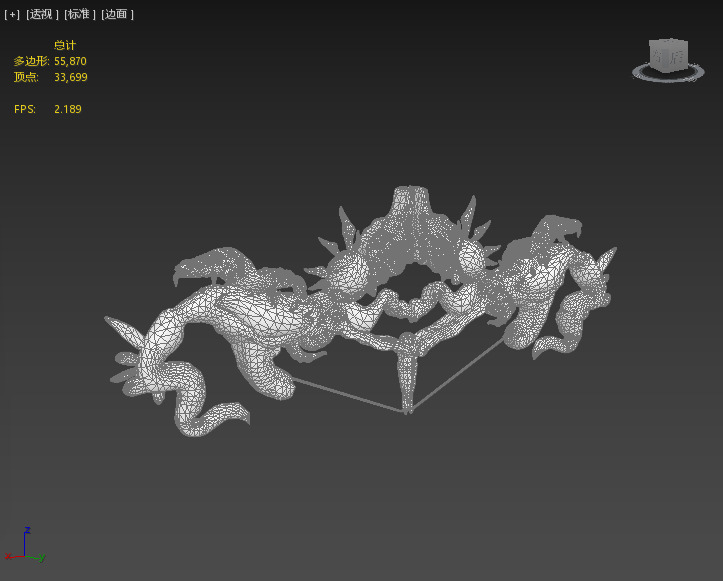Click the wireframe snake creature model
This screenshot has height=581, width=723.
[x=360, y=311]
